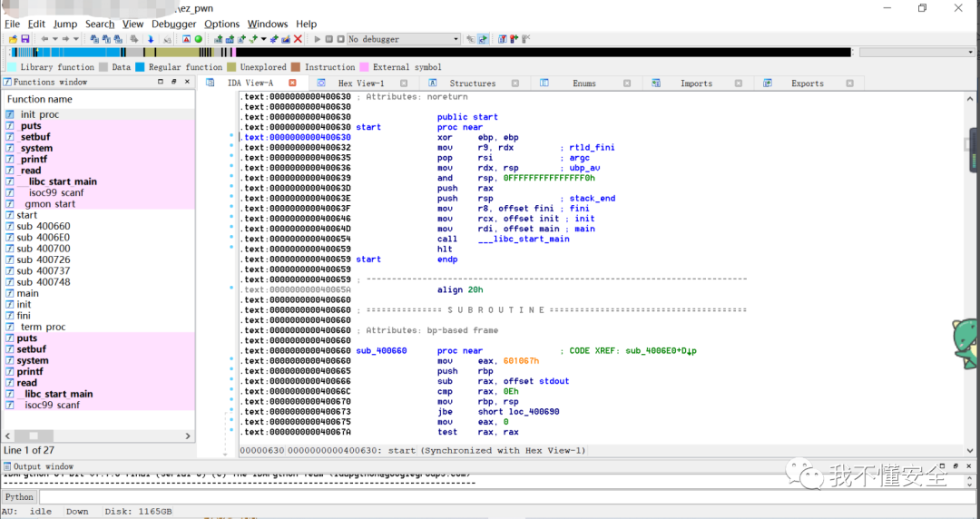Select sub_400726 in the Functions window
Image resolution: width=980 pixels, height=519 pixels.
tap(43, 259)
